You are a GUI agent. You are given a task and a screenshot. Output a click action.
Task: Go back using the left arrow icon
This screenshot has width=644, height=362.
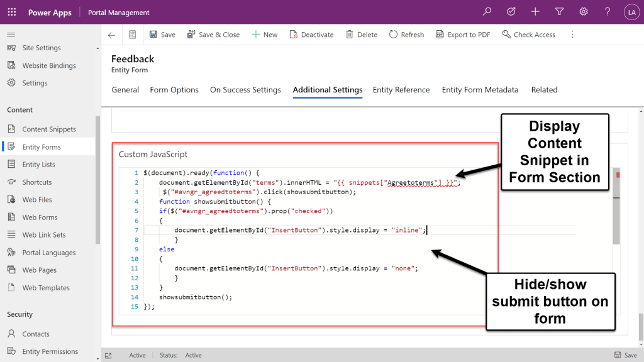click(x=111, y=35)
